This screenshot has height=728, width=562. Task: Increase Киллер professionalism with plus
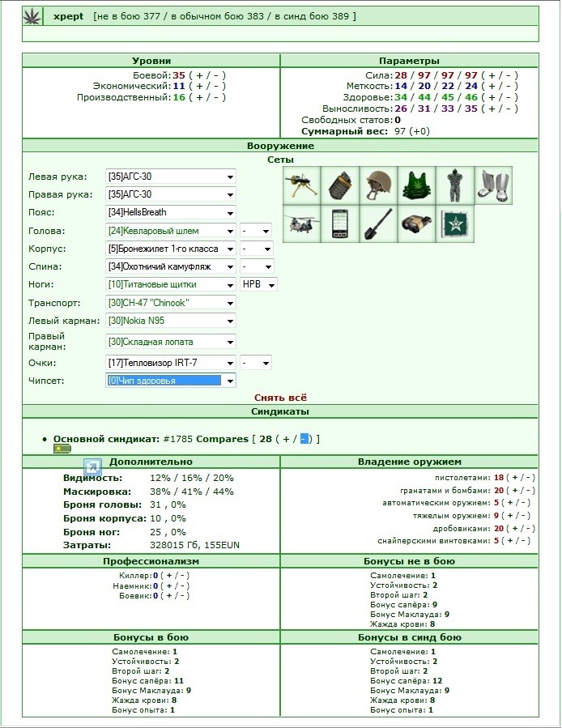point(168,576)
